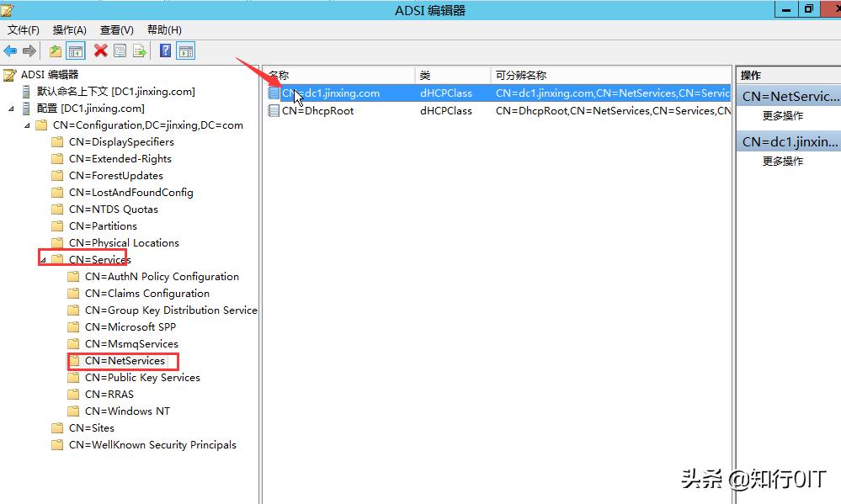Select CN=WellKnown Security Principals item

(x=152, y=445)
